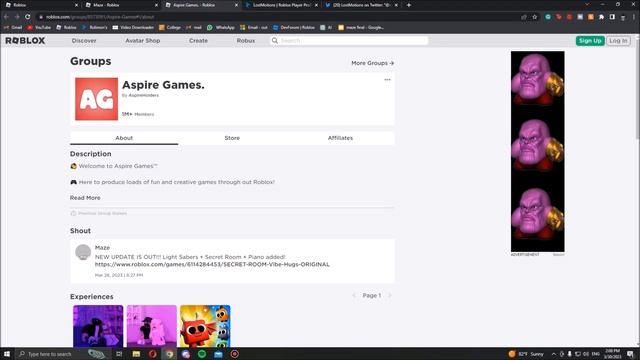Click the Maze username in the Shout
Viewport: 640px width, 360px height.
pyautogui.click(x=102, y=247)
